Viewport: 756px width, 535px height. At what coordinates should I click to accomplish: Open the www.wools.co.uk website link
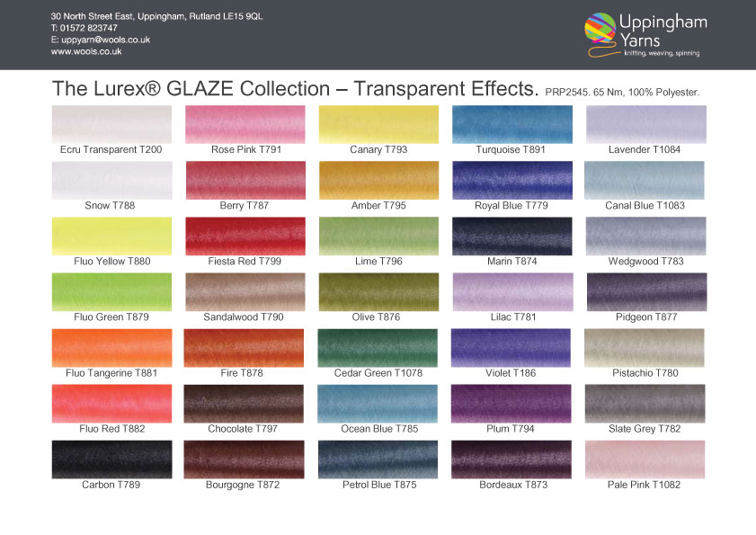point(86,52)
